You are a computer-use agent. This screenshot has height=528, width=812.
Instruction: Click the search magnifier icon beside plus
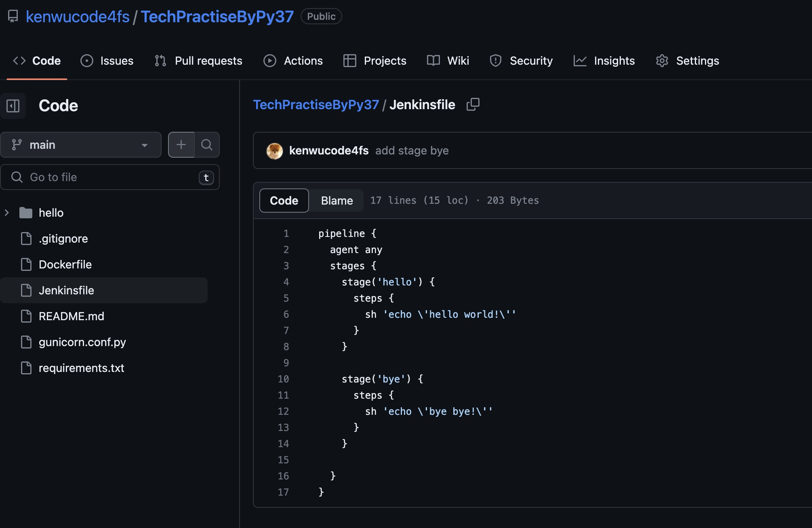(x=207, y=145)
